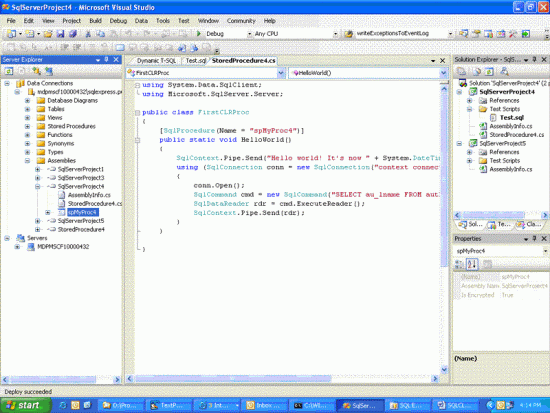This screenshot has width=550, height=413.
Task: Open the HelloWorld() members dropdown
Action: pyautogui.click(x=443, y=73)
